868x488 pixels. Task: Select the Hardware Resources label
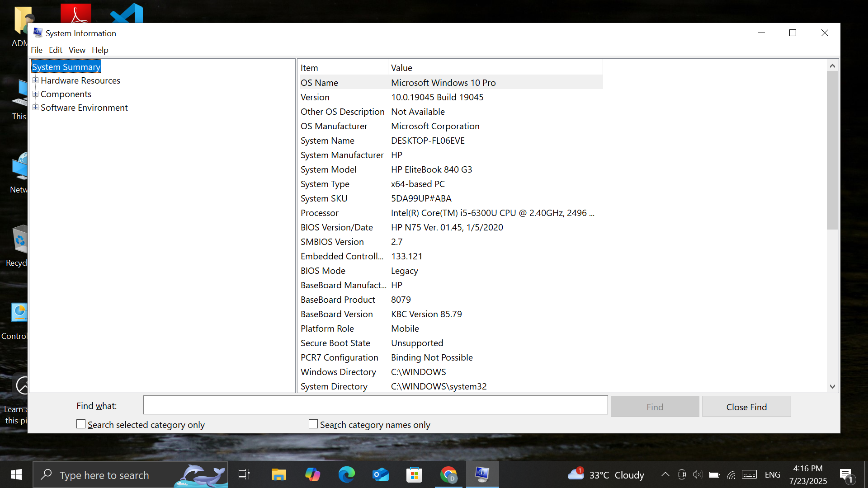pos(80,80)
